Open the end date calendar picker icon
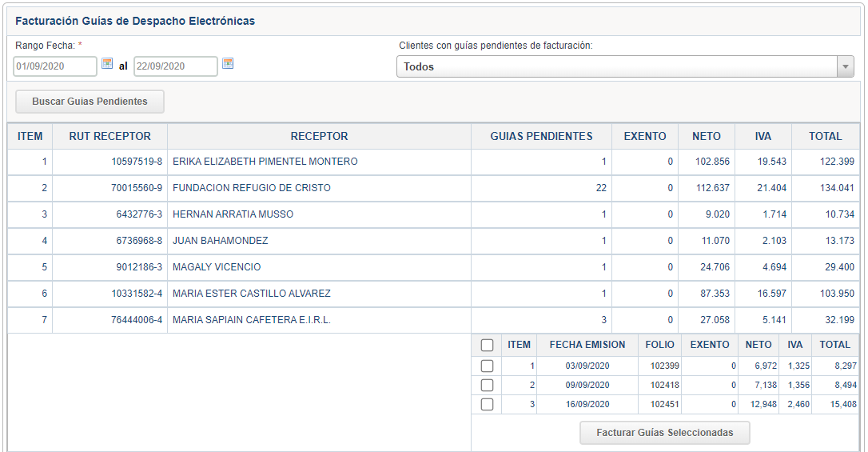 point(228,64)
